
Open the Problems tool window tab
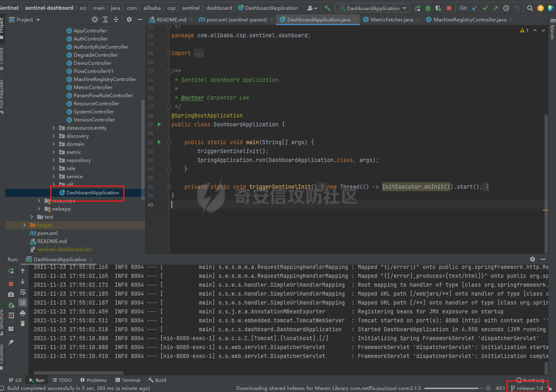pyautogui.click(x=93, y=380)
